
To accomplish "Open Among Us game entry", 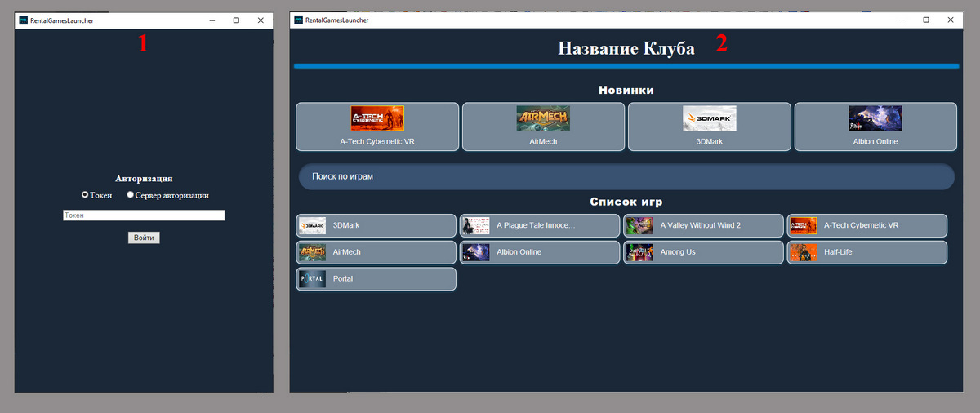I will pos(703,252).
